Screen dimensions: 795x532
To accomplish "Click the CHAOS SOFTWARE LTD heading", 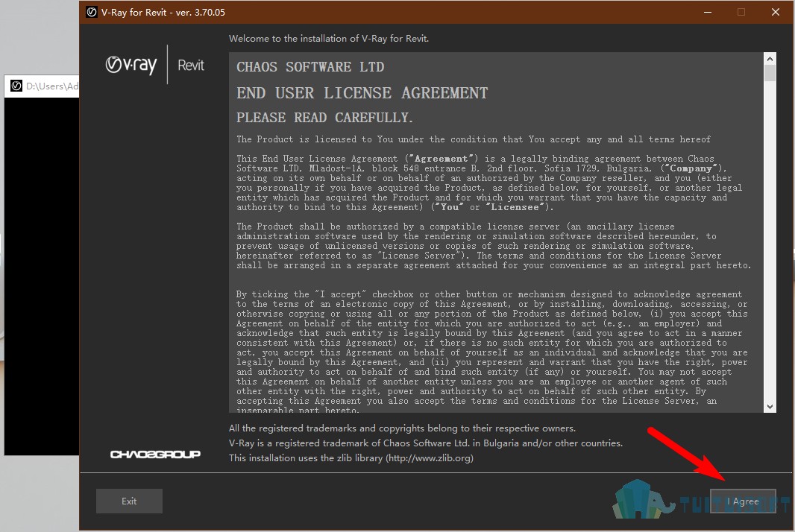I will (x=310, y=67).
